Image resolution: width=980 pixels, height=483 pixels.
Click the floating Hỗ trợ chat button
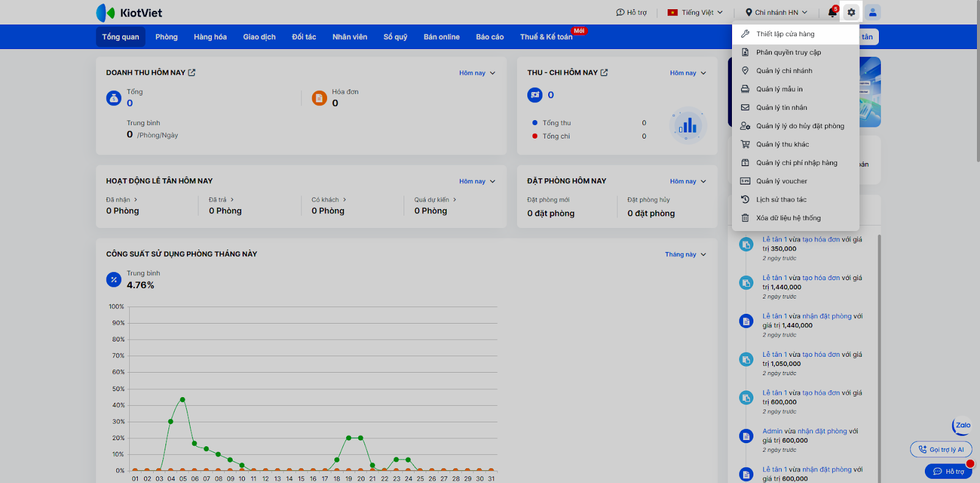(948, 471)
